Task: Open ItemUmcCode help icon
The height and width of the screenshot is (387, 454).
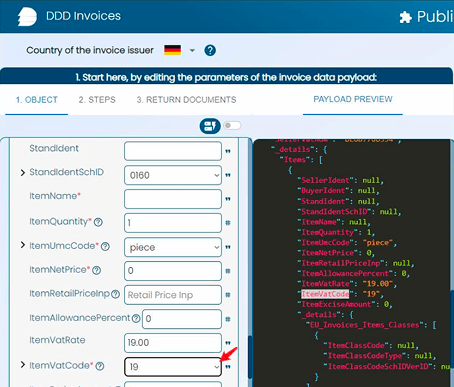Action: pos(105,246)
